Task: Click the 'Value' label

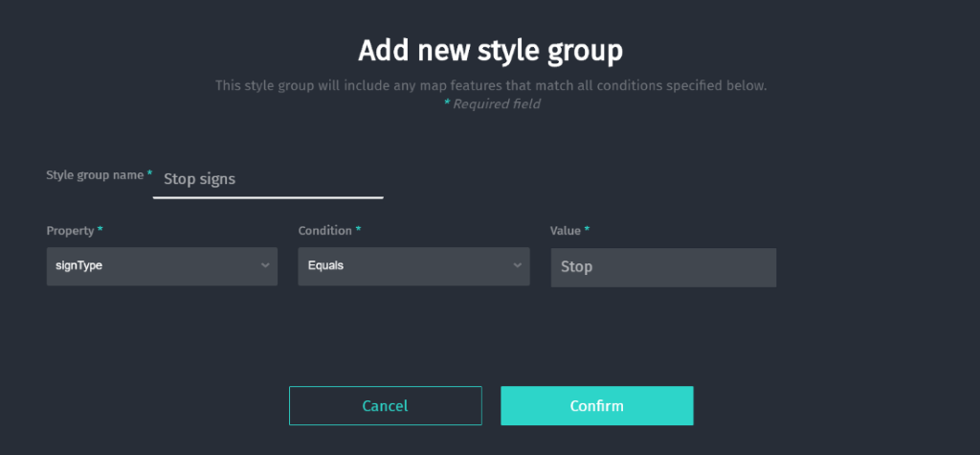Action: (566, 230)
